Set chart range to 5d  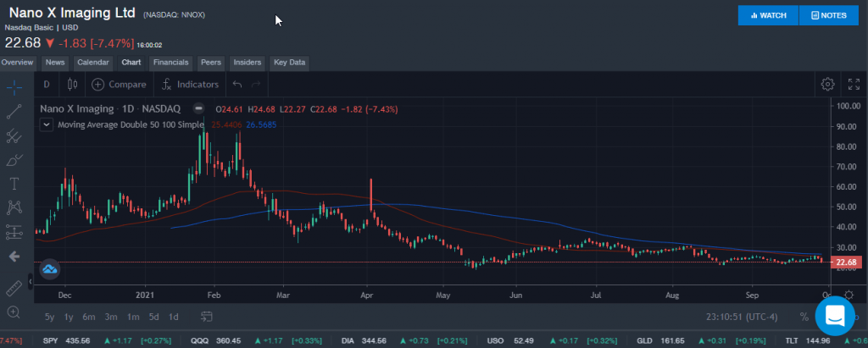154,317
